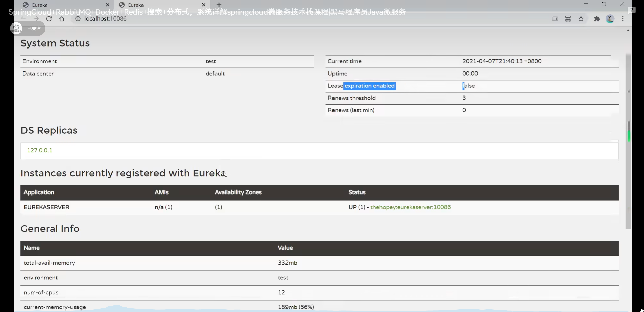
Task: Close the first Eureka tab
Action: pyautogui.click(x=108, y=5)
